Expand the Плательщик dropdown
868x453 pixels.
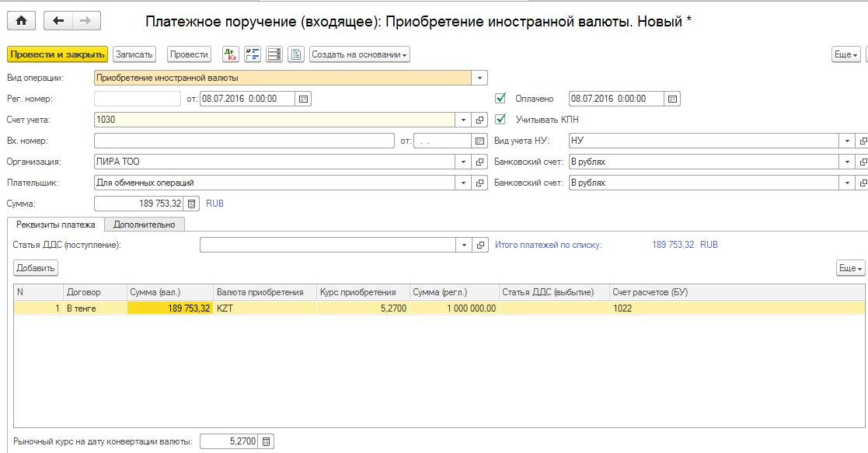(x=463, y=183)
